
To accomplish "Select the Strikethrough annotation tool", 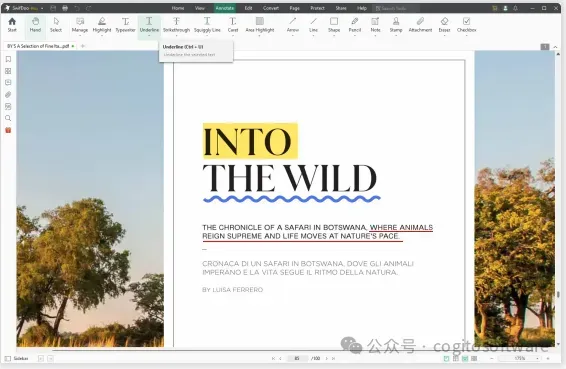I will tap(176, 25).
